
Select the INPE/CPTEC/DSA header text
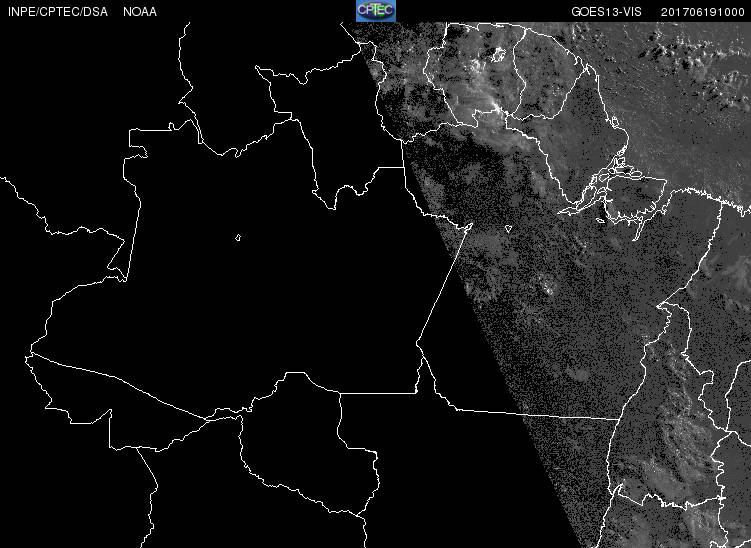58,12
